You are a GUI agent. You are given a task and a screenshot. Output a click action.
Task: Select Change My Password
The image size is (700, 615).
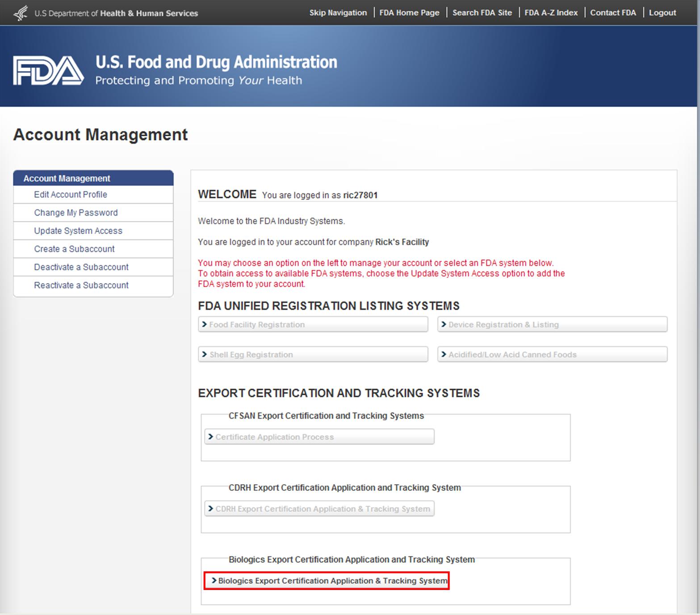coord(76,213)
